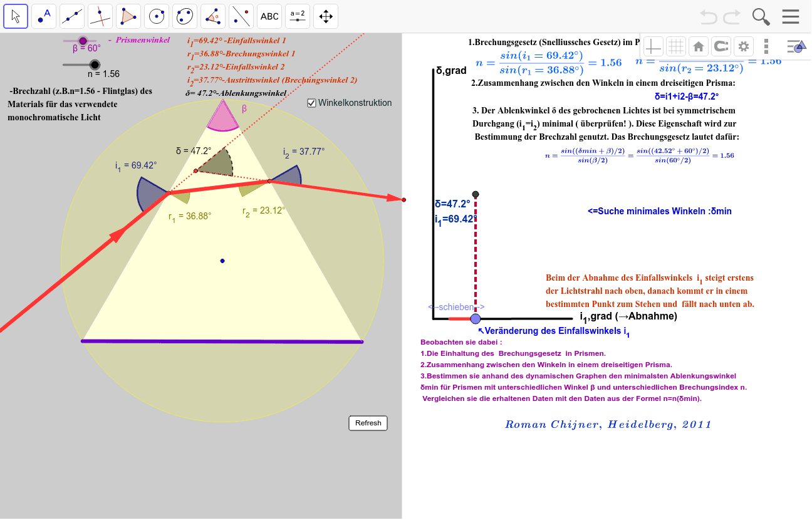
Task: Select the Move arrow tool
Action: (x=16, y=16)
